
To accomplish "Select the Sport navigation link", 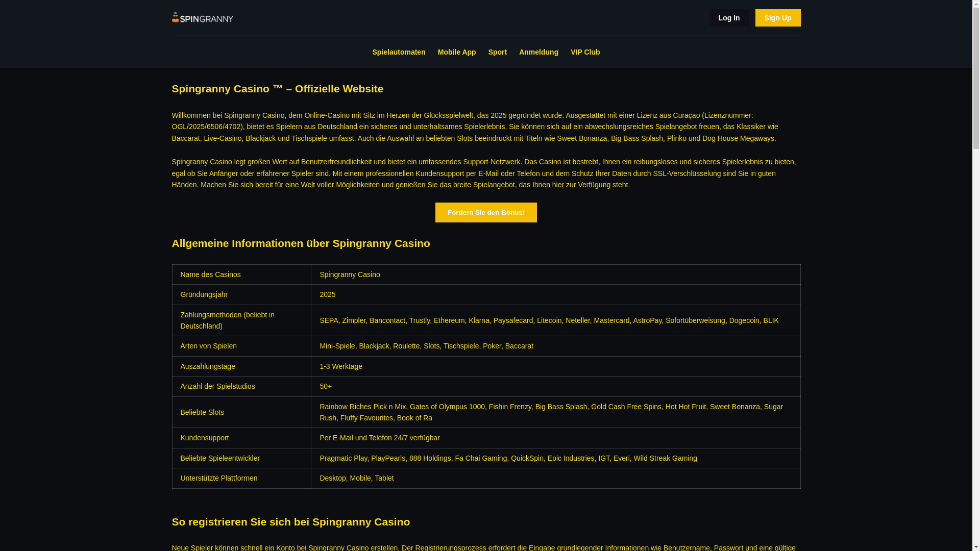I will [497, 52].
